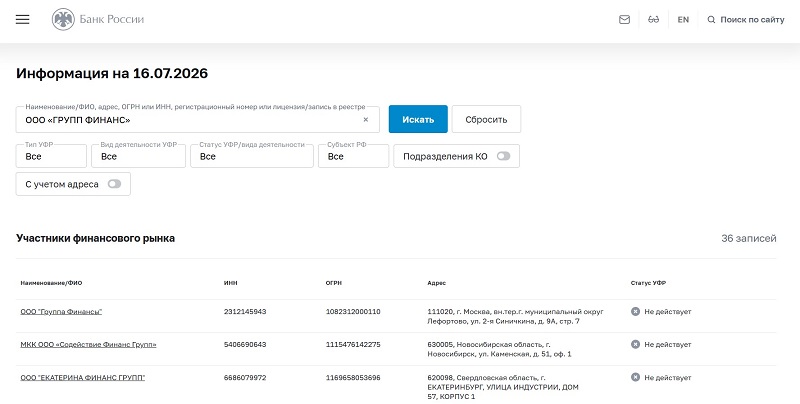
Task: Switch the site language to EN
Action: coord(683,19)
